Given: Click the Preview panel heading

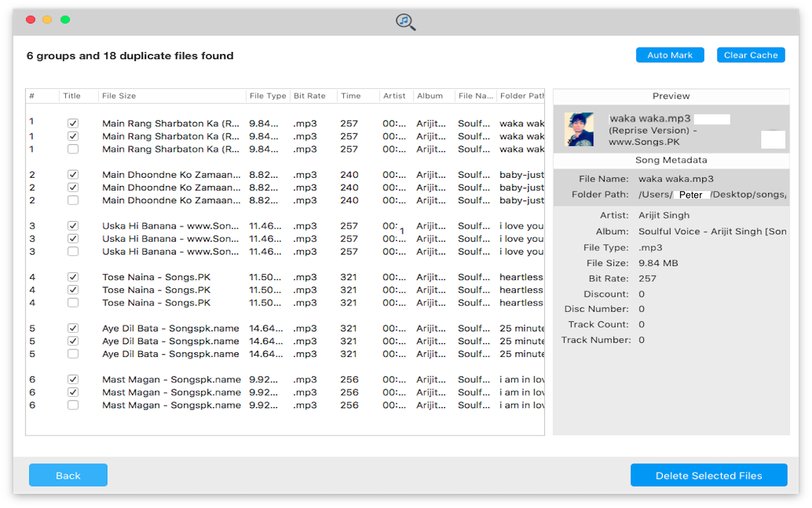Looking at the screenshot, I should click(671, 96).
